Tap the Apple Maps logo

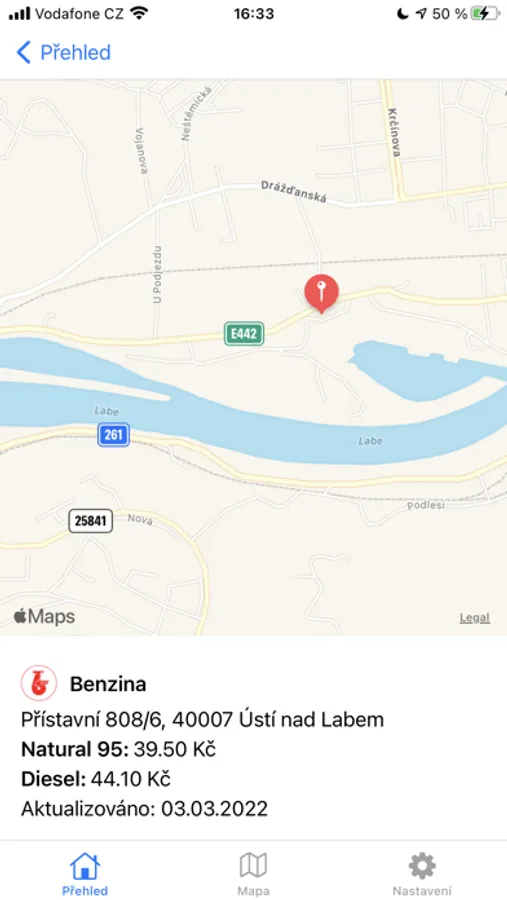tap(44, 616)
